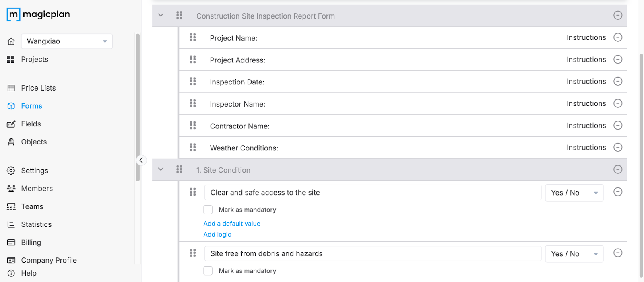Click the Price Lists table icon
The height and width of the screenshot is (282, 644).
[11, 88]
